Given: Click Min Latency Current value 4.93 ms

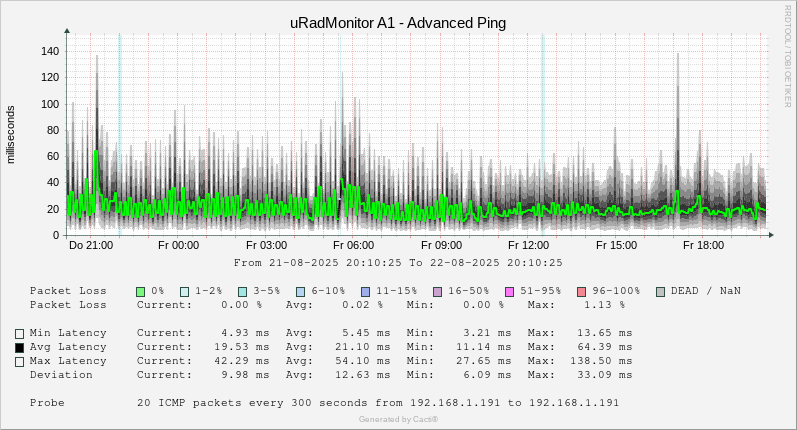Looking at the screenshot, I should tap(245, 333).
